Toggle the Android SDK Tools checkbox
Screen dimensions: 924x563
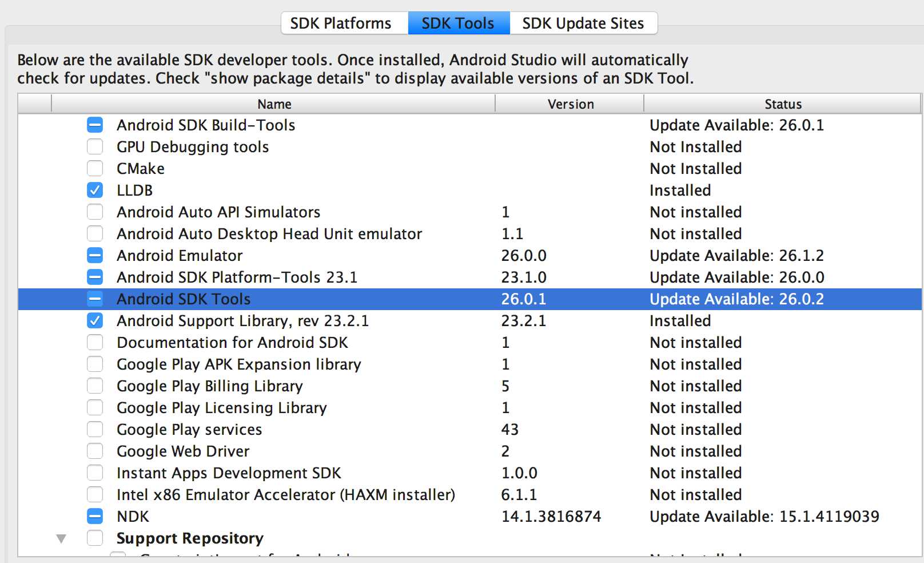tap(95, 299)
